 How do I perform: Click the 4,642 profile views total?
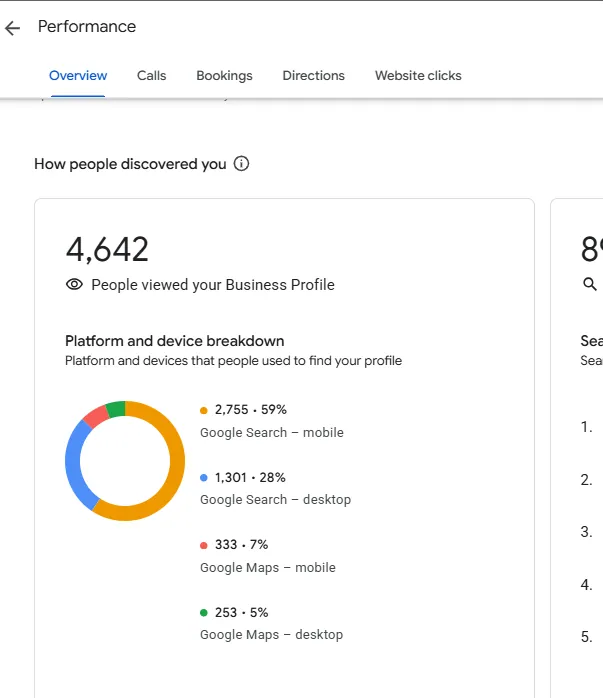pos(107,249)
